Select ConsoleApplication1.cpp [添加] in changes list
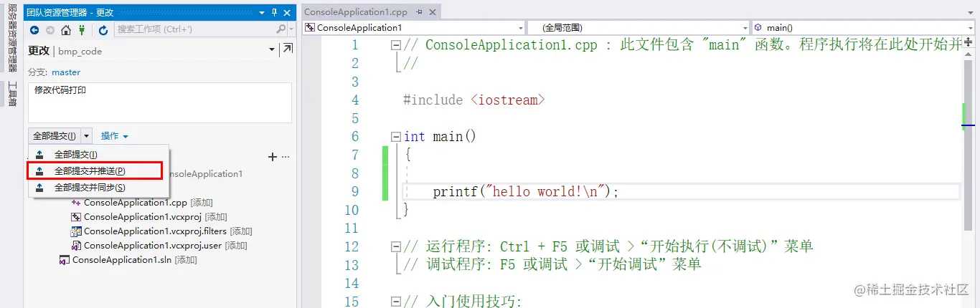 (149, 203)
